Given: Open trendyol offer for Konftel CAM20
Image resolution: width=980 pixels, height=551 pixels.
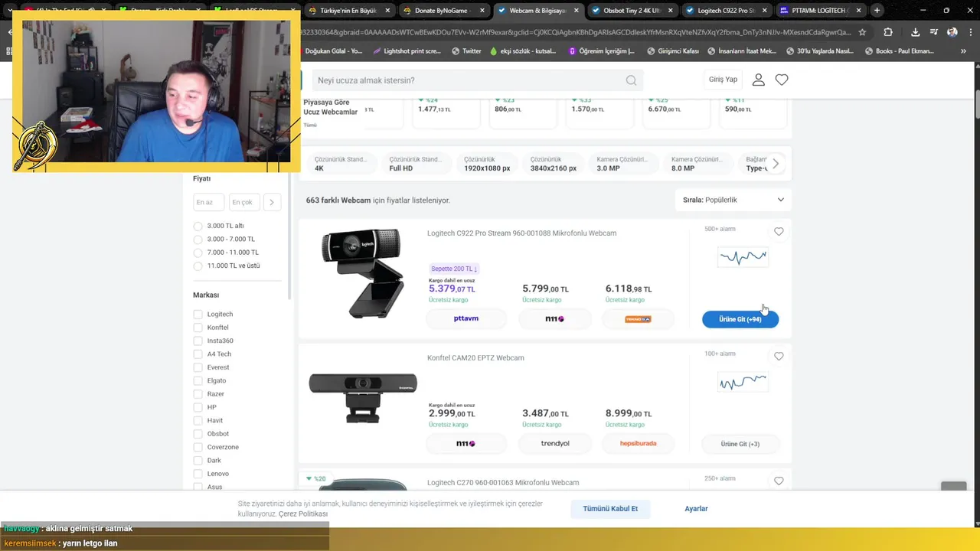Looking at the screenshot, I should (555, 443).
